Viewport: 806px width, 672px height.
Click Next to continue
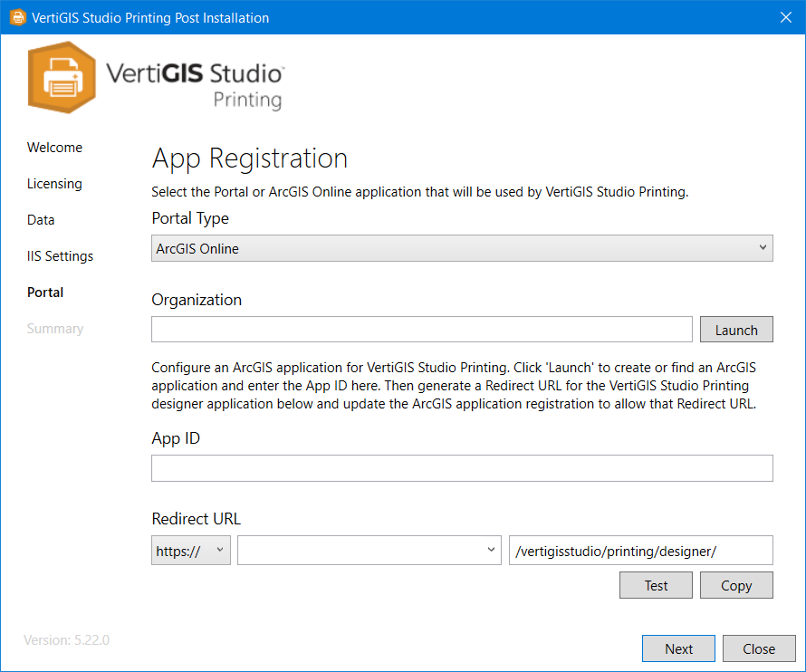point(678,648)
